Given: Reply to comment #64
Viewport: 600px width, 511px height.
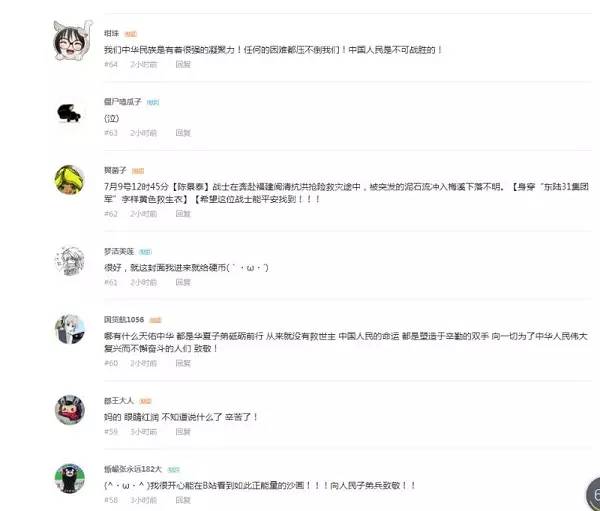Looking at the screenshot, I should point(183,64).
